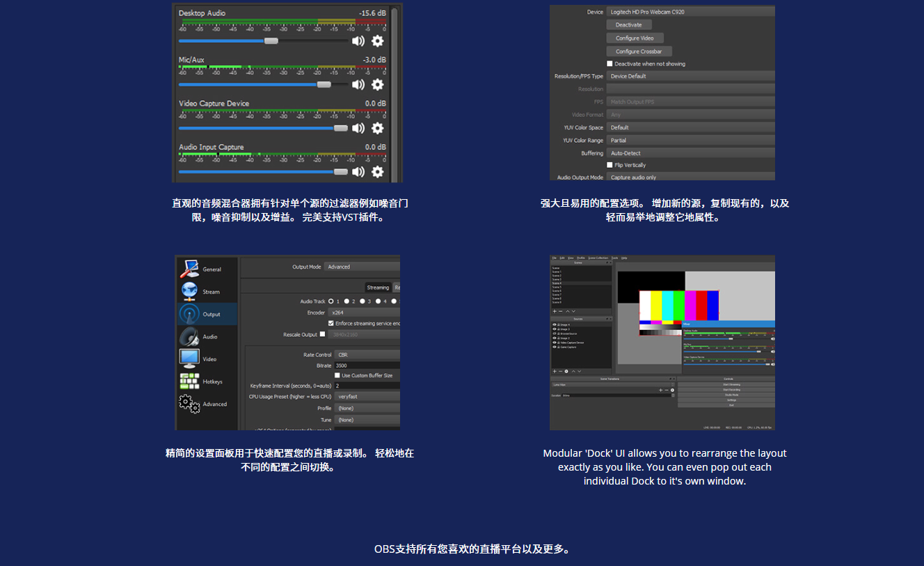The image size is (924, 566).
Task: Mute Desktop Audio with its speaker icon
Action: [x=358, y=41]
